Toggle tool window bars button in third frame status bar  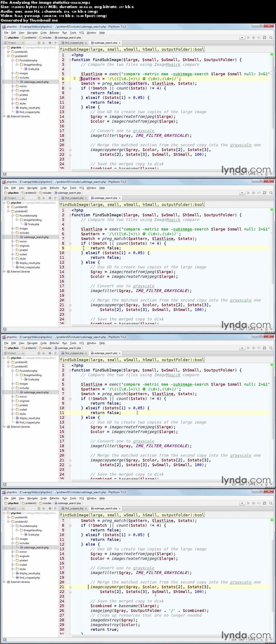tap(5, 484)
